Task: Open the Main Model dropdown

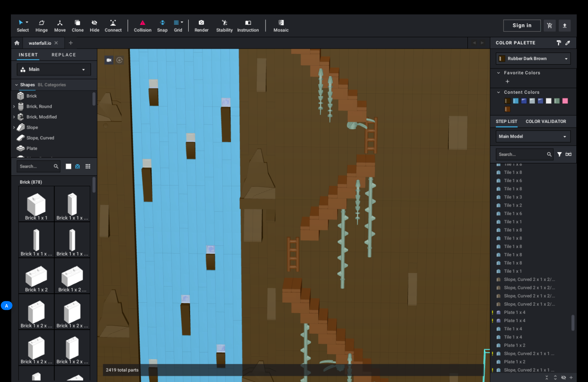Action: coord(533,136)
